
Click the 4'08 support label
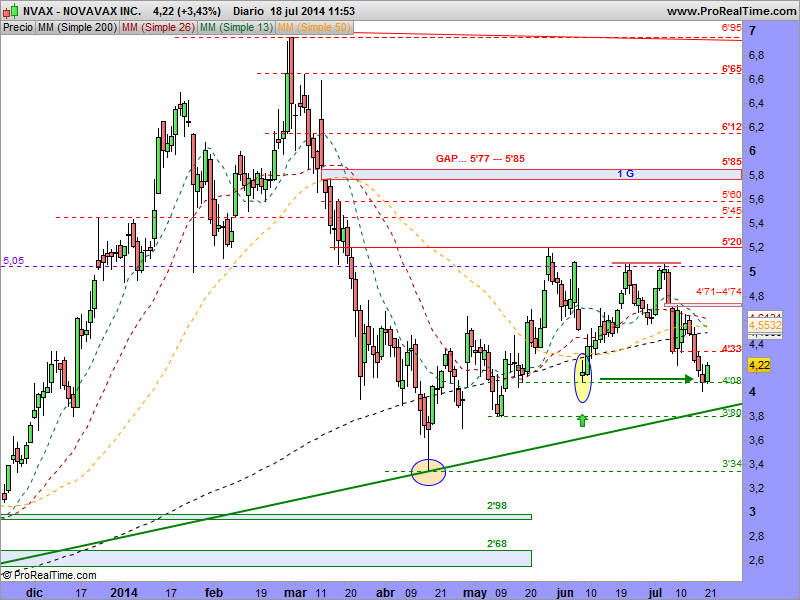pos(732,380)
